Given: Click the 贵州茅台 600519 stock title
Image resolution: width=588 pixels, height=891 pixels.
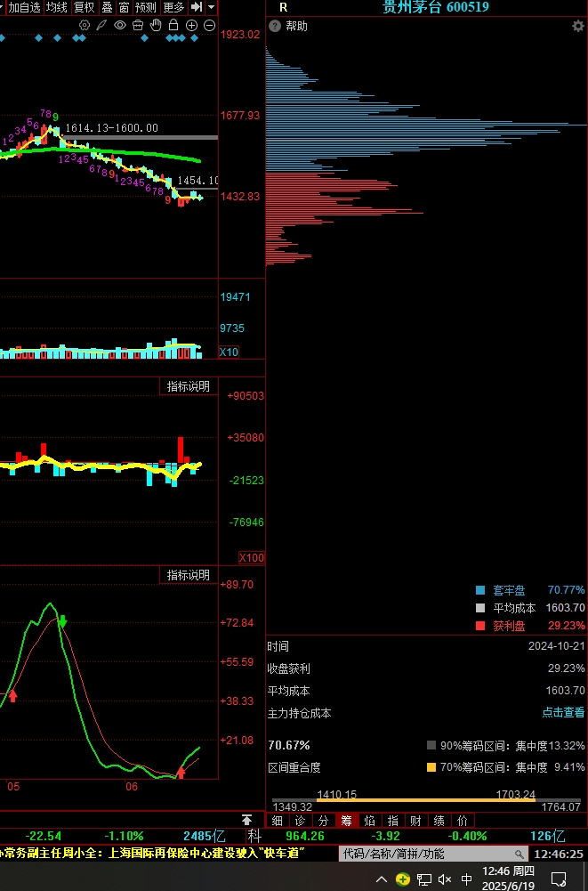Looking at the screenshot, I should tap(436, 7).
